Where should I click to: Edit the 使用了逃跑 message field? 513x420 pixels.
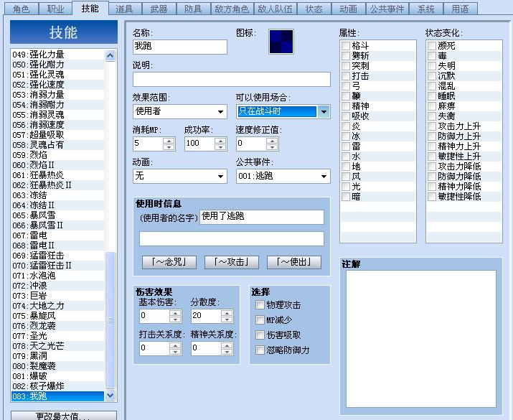coord(262,217)
